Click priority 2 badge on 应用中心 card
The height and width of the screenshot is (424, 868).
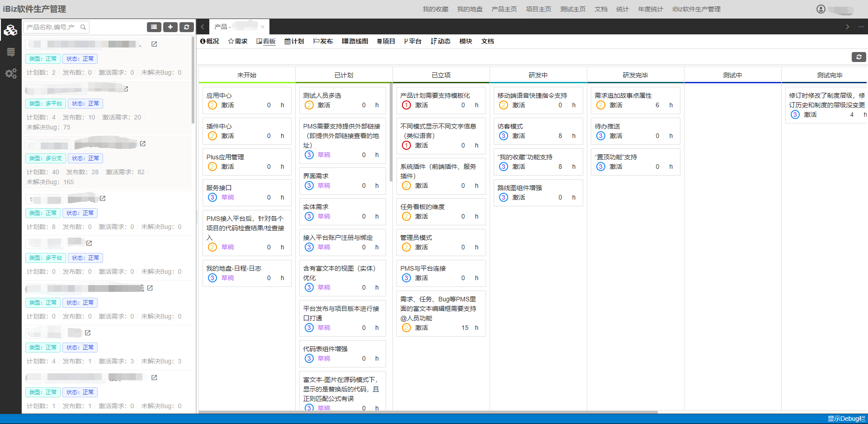(x=212, y=105)
